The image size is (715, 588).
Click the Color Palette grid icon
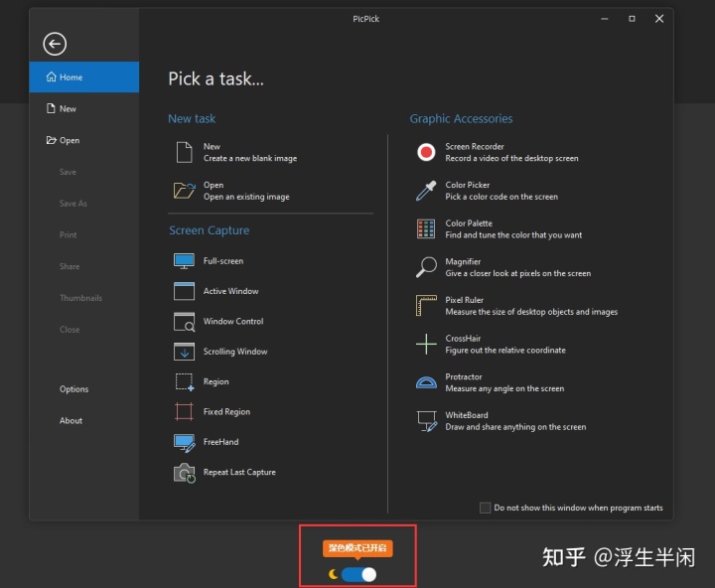coord(426,229)
